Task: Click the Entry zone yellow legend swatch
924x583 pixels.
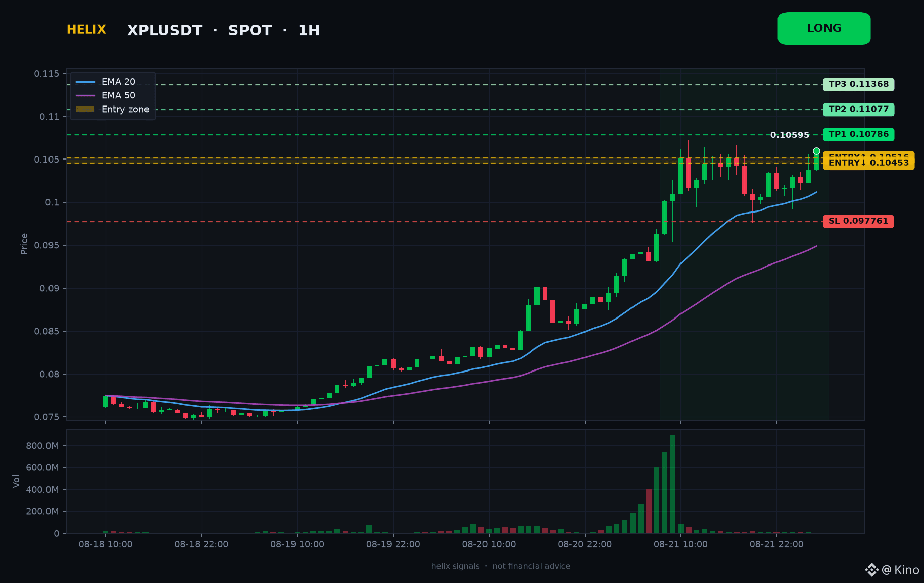Action: [85, 109]
